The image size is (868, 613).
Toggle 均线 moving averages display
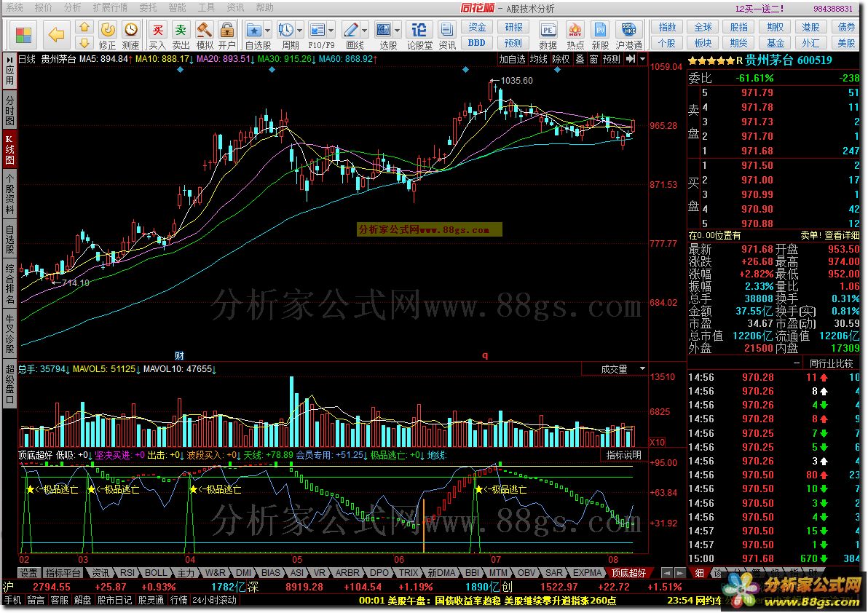539,59
